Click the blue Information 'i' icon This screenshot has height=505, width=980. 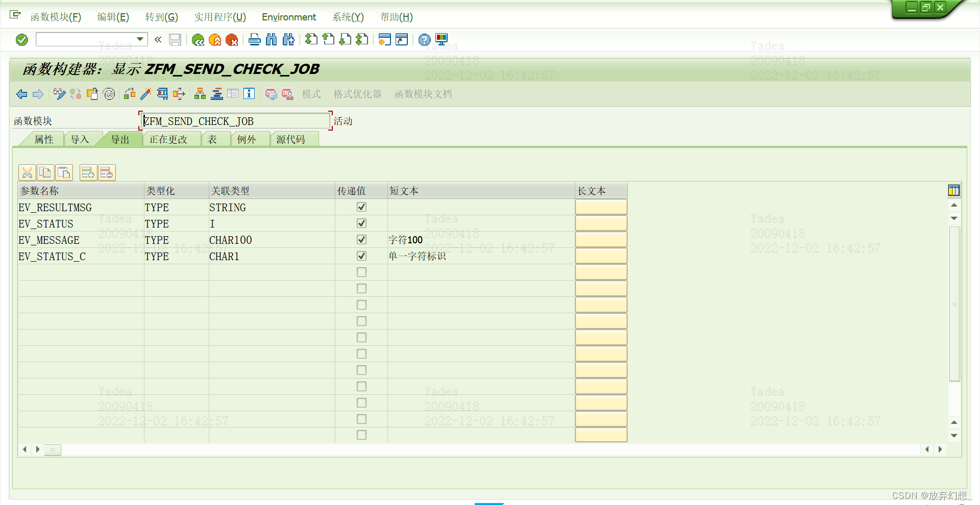tap(249, 94)
